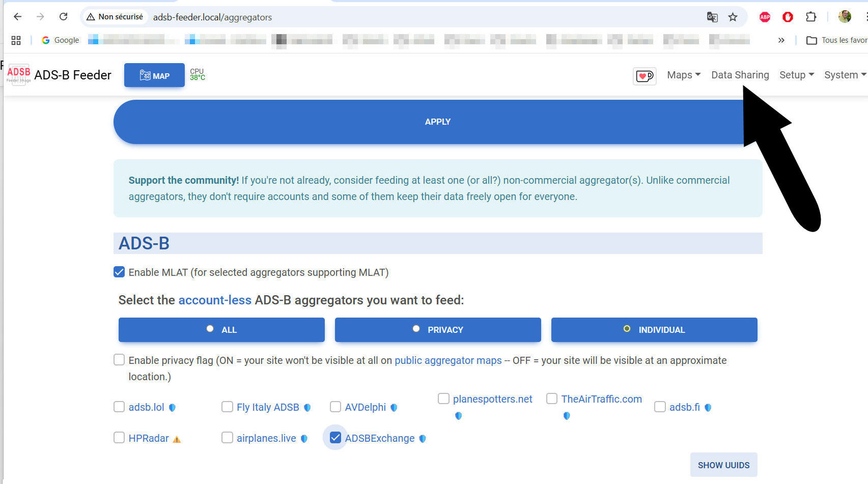Open public aggregator maps link
The image size is (868, 484).
tap(448, 360)
